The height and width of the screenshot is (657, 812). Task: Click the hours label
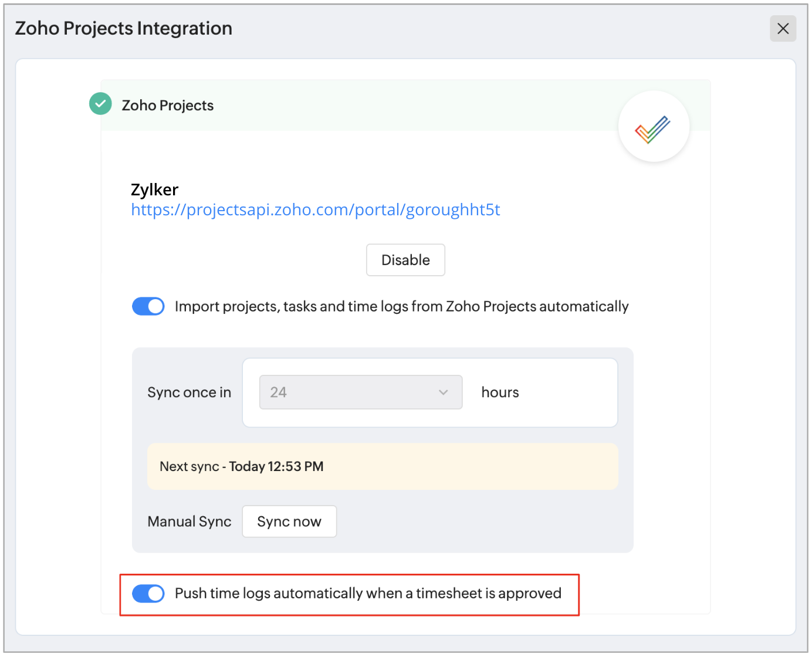pyautogui.click(x=500, y=392)
